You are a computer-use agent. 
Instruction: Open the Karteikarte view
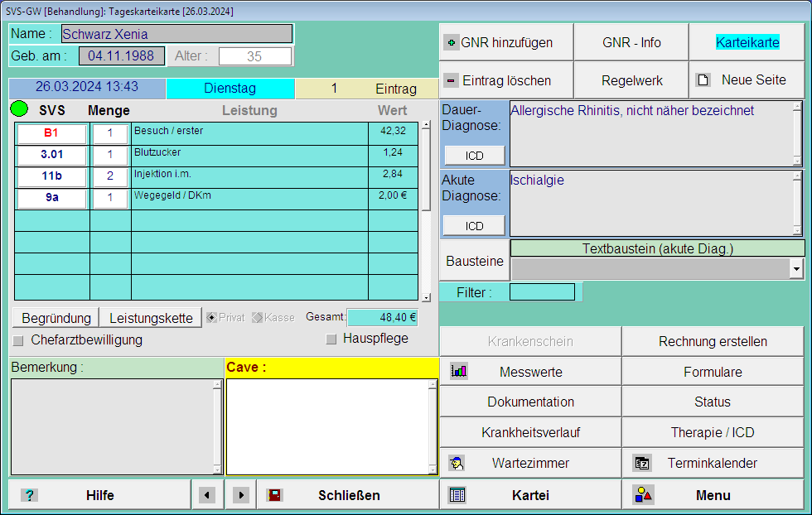click(x=747, y=42)
